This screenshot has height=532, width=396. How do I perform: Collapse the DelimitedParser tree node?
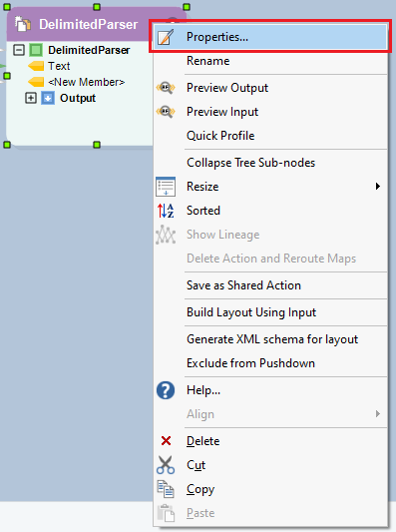pos(19,50)
